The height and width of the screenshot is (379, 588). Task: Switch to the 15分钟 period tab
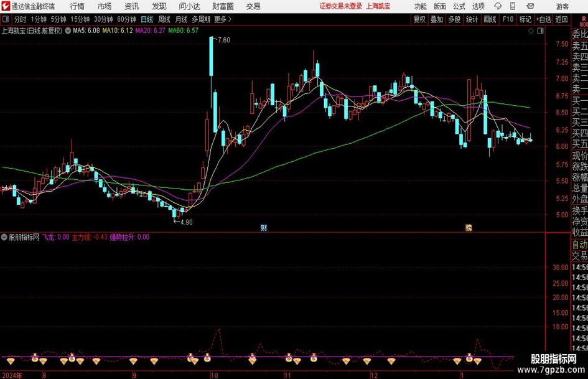click(x=80, y=19)
